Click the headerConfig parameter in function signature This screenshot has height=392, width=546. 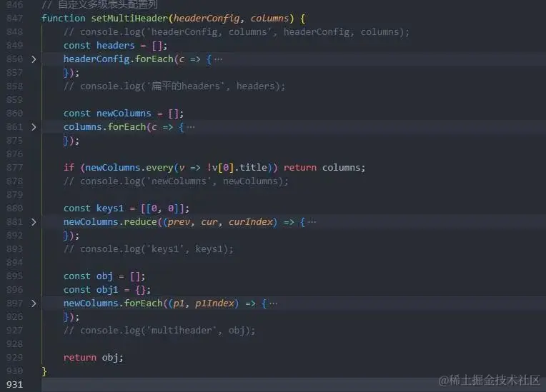pos(207,18)
